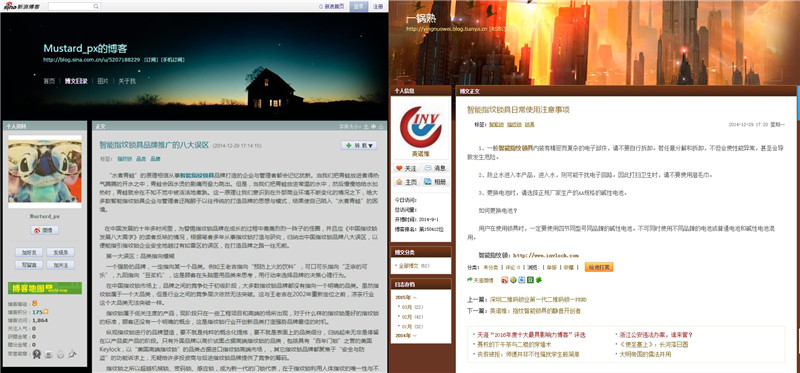Open the 博文目录 navigation tab

coord(76,81)
